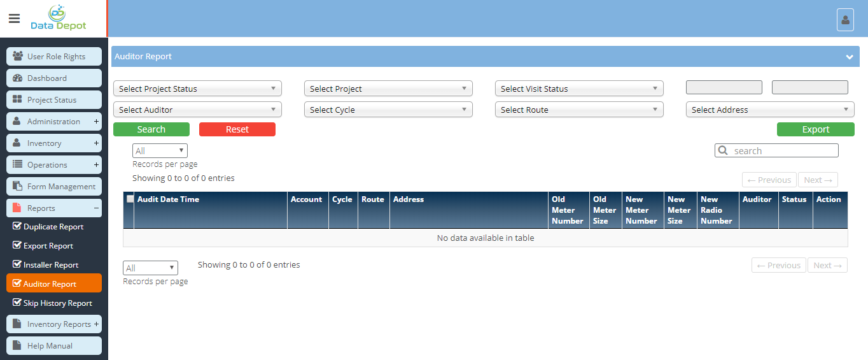The width and height of the screenshot is (868, 360).
Task: Open Dashboard from the sidebar
Action: coord(54,78)
